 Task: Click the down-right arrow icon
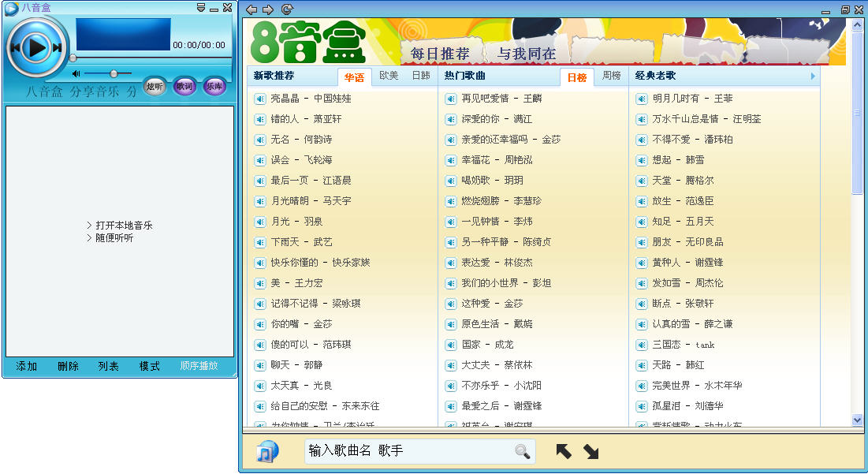590,452
